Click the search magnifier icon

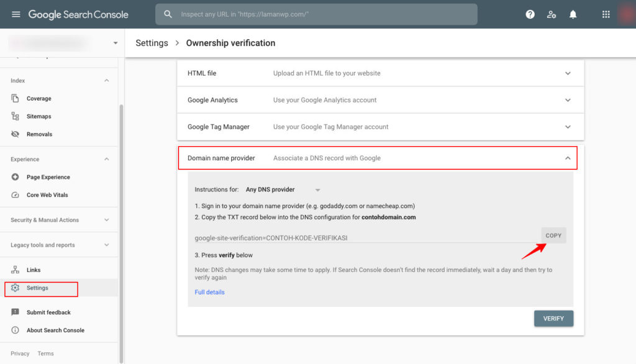point(168,14)
